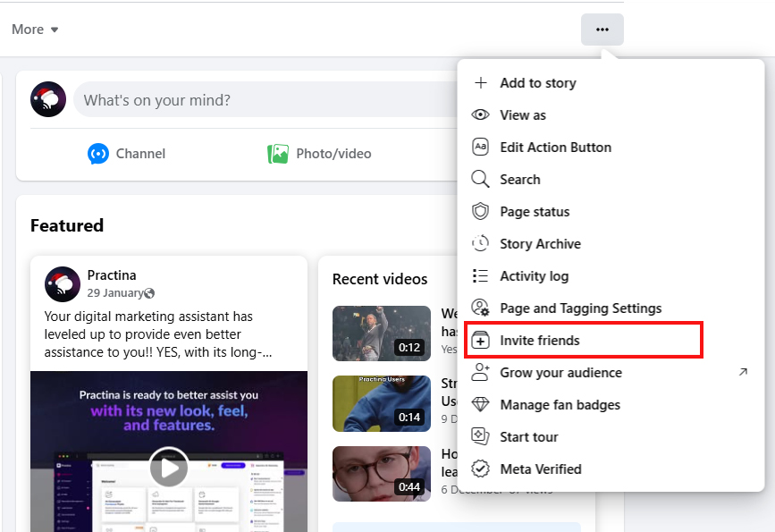
Task: Click the Manage fan badges diamond icon
Action: click(x=481, y=405)
